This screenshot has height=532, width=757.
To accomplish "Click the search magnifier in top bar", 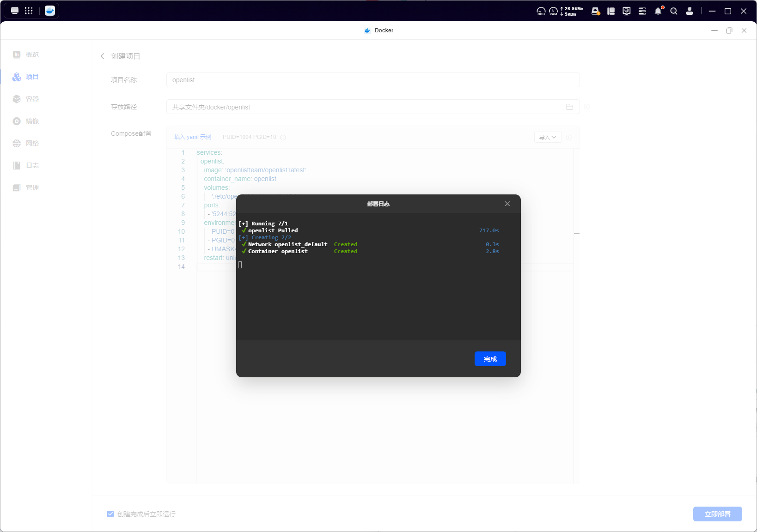I will tap(674, 11).
